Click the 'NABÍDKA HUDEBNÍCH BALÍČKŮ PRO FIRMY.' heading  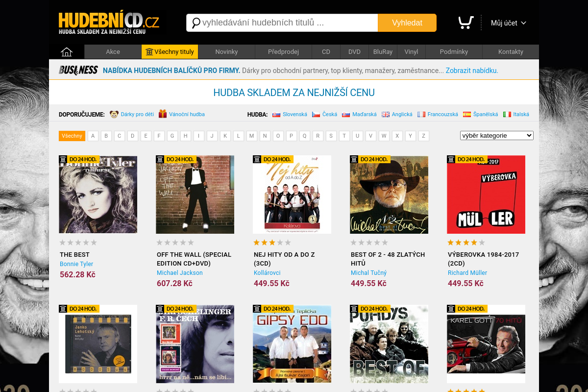click(x=171, y=71)
